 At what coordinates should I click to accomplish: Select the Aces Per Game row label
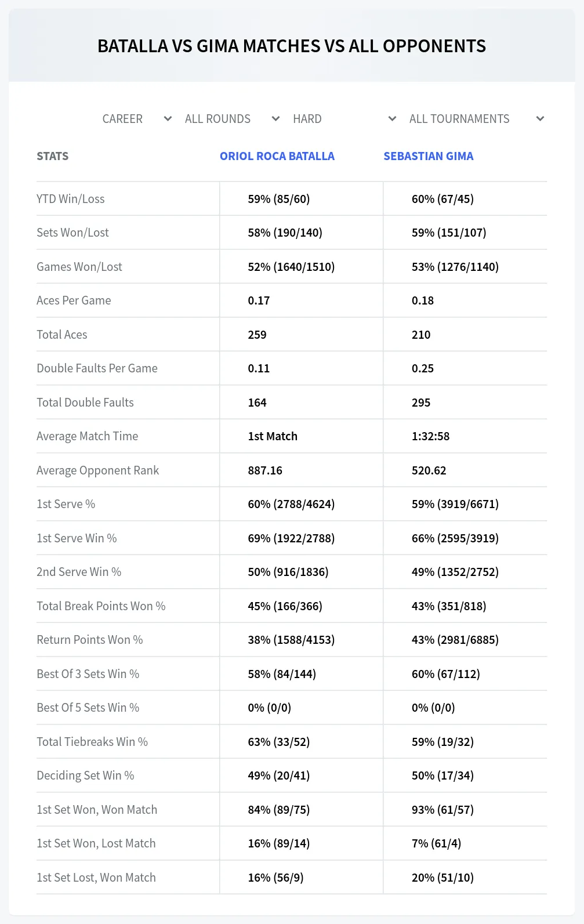(x=74, y=300)
